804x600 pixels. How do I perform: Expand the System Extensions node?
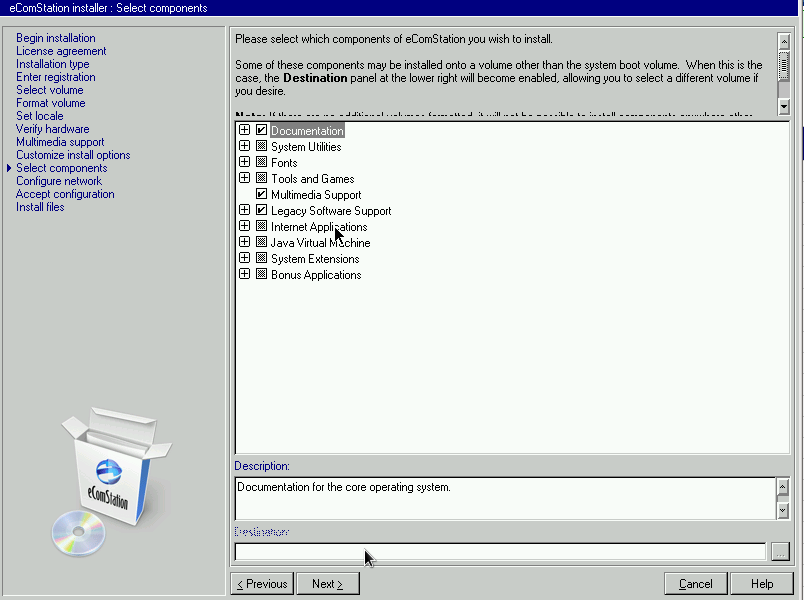tap(245, 258)
